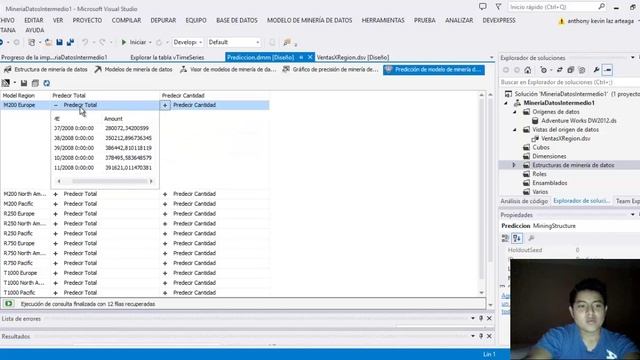The image size is (640, 360).
Task: Click the query view switch icon
Action: click(6, 83)
